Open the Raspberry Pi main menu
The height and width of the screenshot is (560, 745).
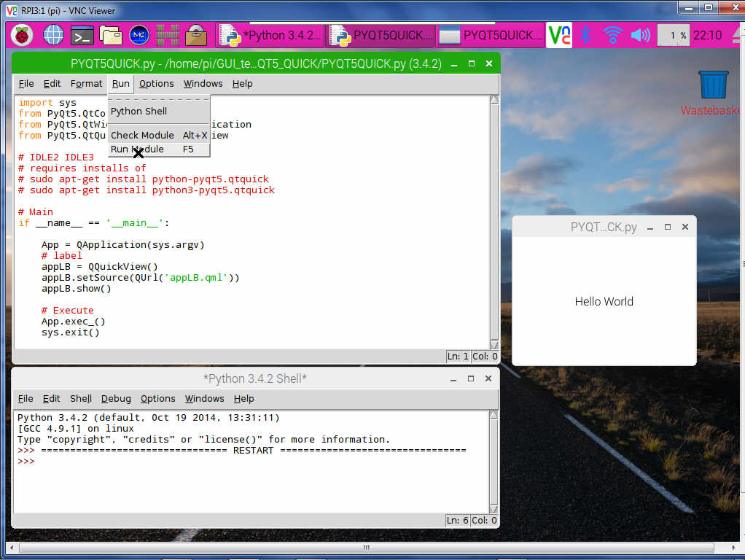click(x=21, y=34)
